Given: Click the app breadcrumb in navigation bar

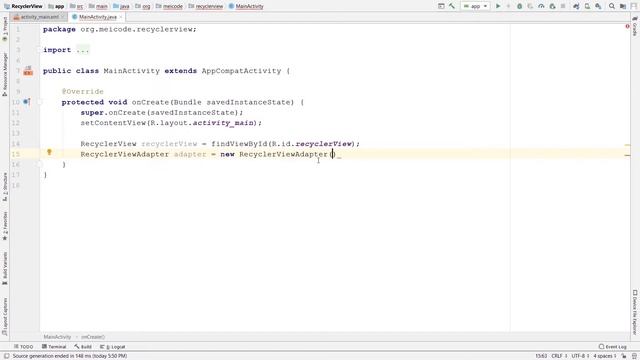Looking at the screenshot, I should [56, 6].
